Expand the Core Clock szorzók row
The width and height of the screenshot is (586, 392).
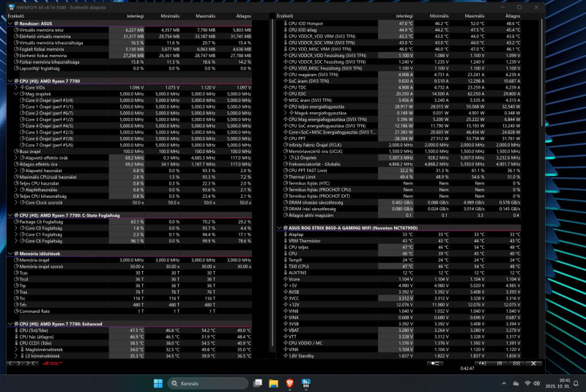[x=16, y=202]
